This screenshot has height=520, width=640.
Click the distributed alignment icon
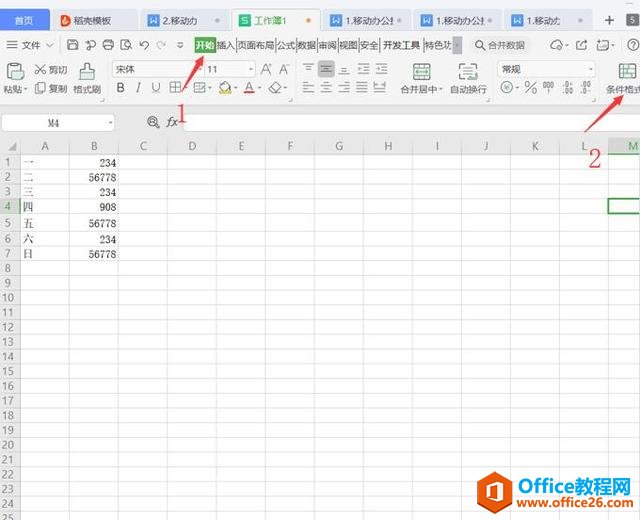click(x=380, y=87)
